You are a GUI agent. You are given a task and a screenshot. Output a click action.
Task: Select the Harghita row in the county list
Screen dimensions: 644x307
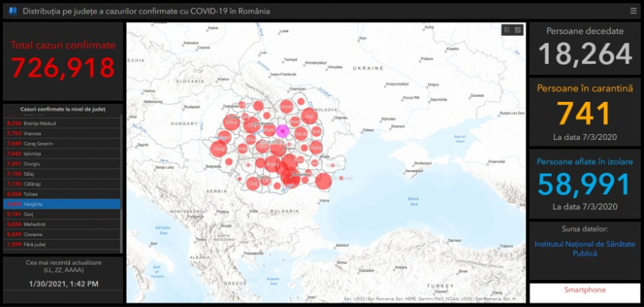pos(61,204)
